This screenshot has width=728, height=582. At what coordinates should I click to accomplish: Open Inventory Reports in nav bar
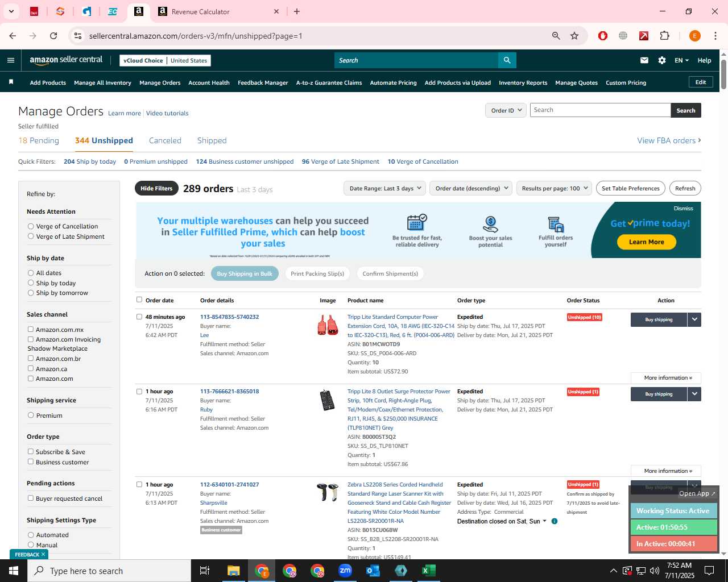[x=523, y=82]
